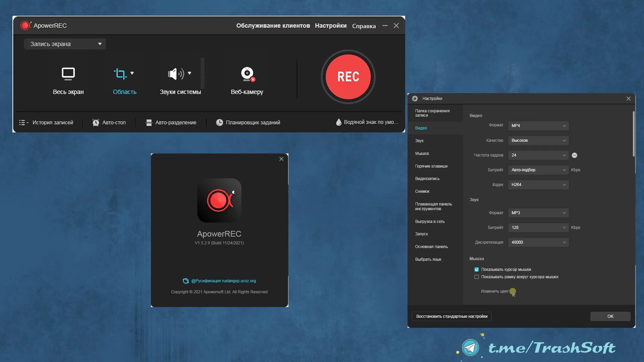Click the Настройки window vertical scrollbar
This screenshot has height=362, width=644.
pos(634,134)
